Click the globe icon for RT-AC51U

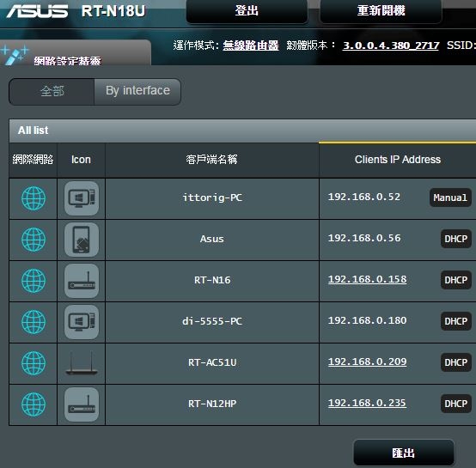(34, 363)
